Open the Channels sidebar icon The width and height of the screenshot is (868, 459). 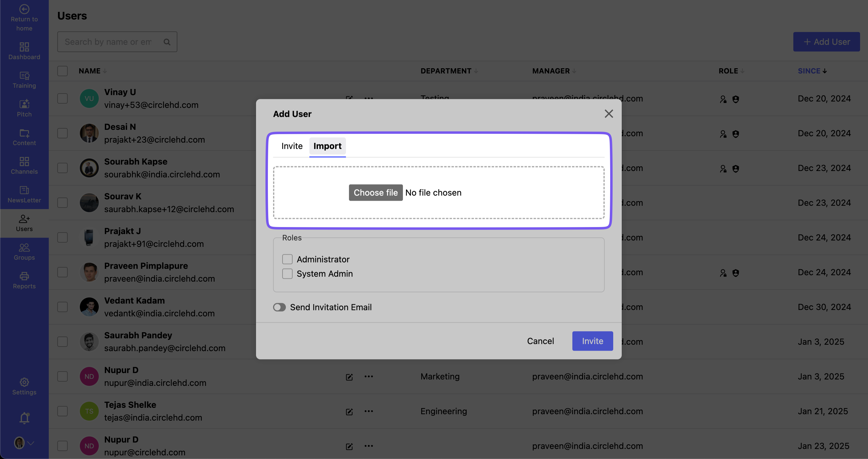pos(24,165)
